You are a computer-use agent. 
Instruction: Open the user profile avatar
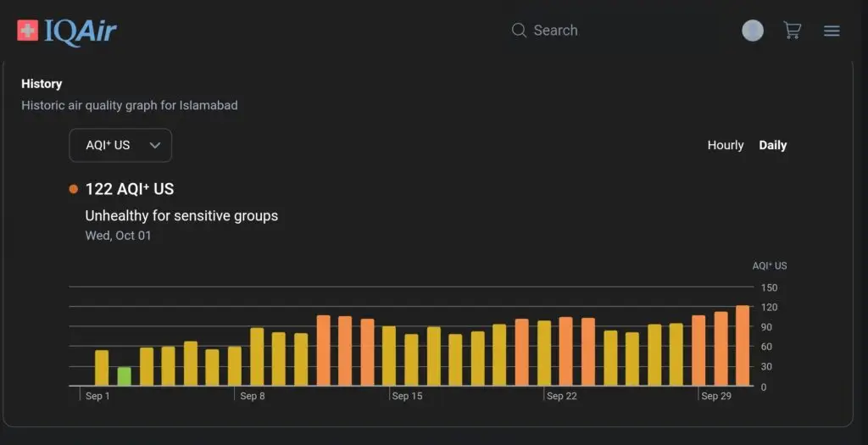click(752, 31)
